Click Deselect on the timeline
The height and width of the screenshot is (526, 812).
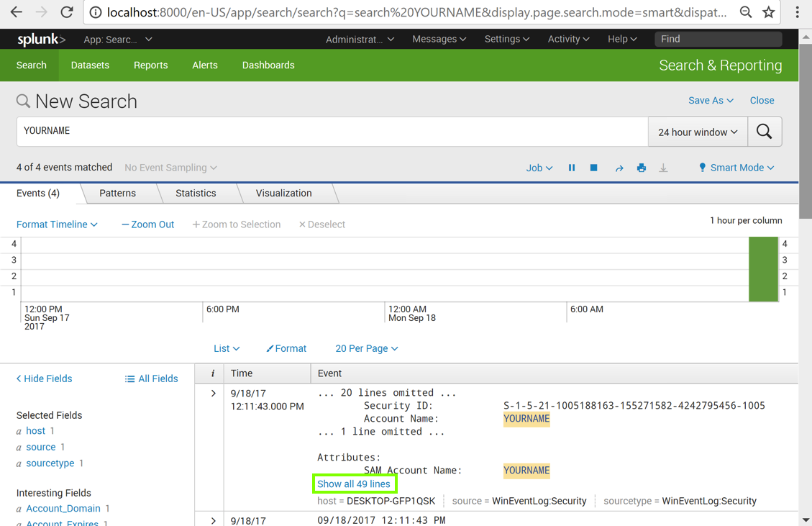coord(321,225)
